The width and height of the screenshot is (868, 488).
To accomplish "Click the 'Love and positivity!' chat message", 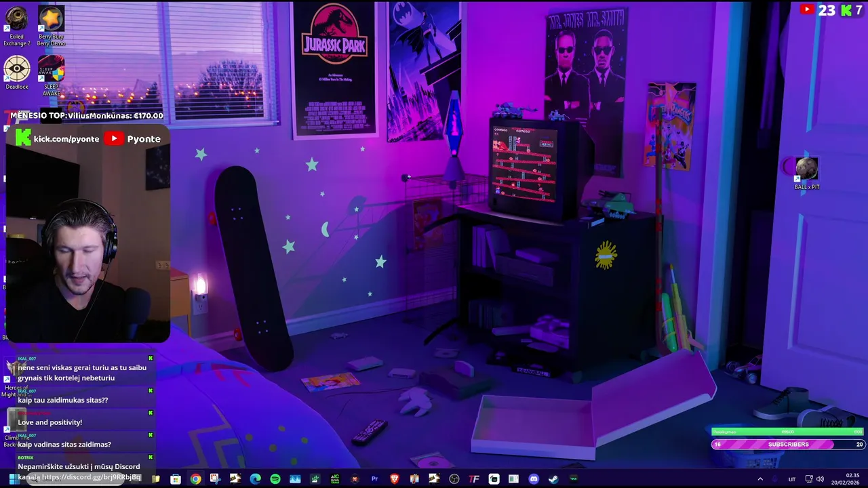I will pyautogui.click(x=50, y=422).
